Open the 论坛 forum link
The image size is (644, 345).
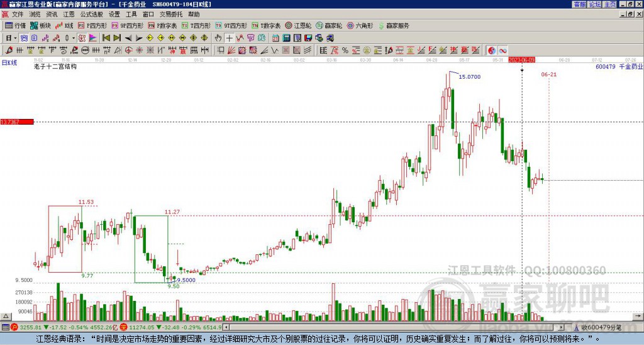595,4
